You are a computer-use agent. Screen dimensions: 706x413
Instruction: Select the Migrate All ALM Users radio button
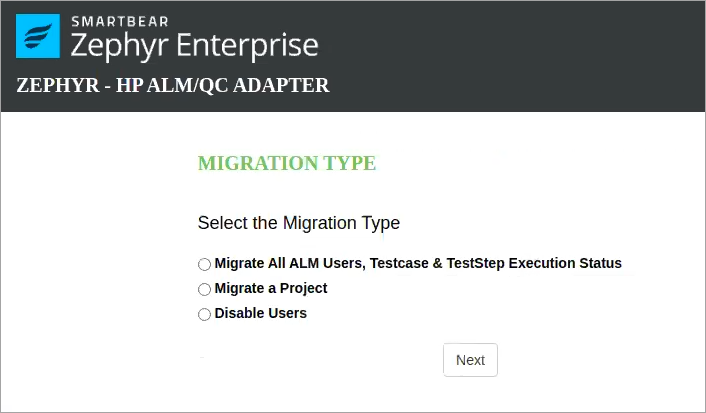204,264
